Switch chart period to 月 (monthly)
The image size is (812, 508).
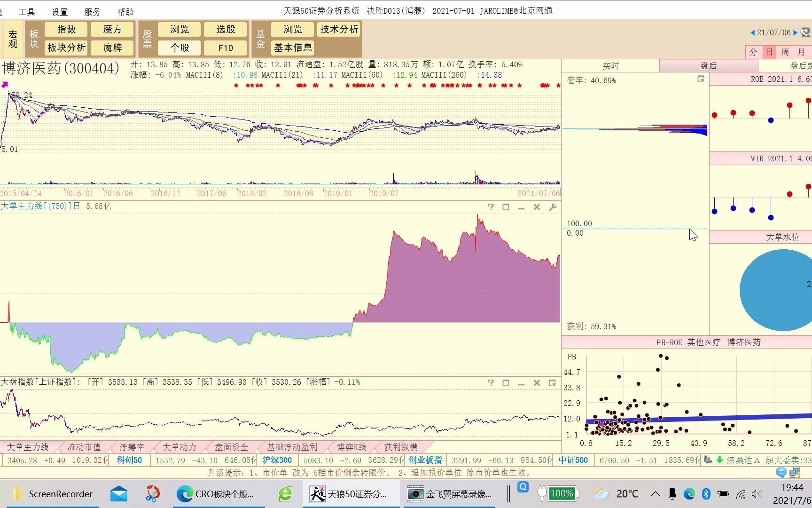(801, 52)
